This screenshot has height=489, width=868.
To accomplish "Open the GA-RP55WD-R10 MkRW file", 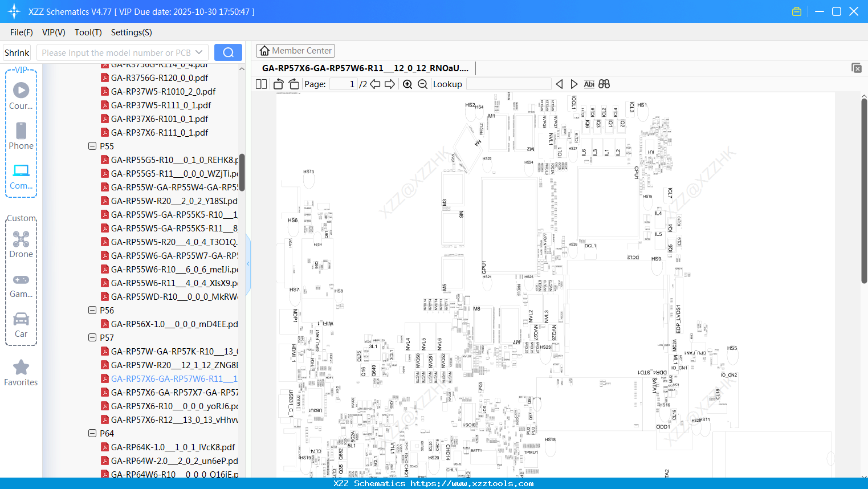I will (174, 296).
